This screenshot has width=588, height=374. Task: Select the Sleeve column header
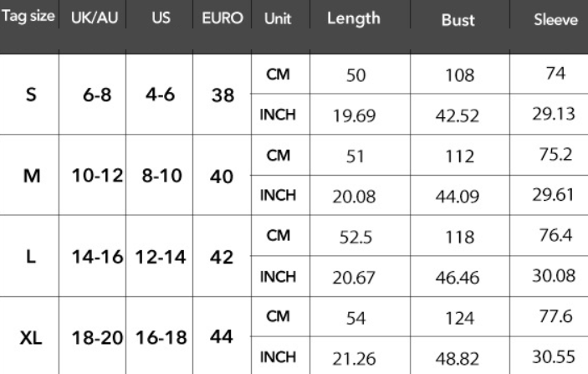[555, 20]
